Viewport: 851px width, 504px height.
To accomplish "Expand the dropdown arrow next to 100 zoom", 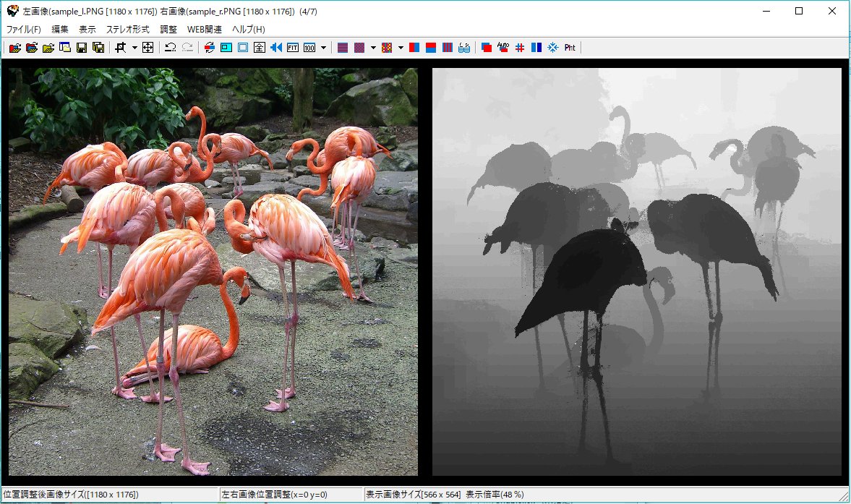I will click(323, 48).
